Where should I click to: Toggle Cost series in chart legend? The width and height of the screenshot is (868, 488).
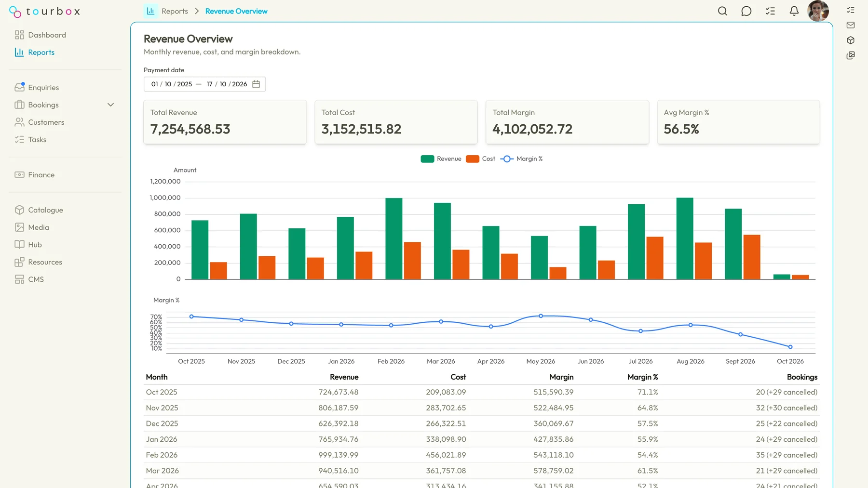(480, 159)
